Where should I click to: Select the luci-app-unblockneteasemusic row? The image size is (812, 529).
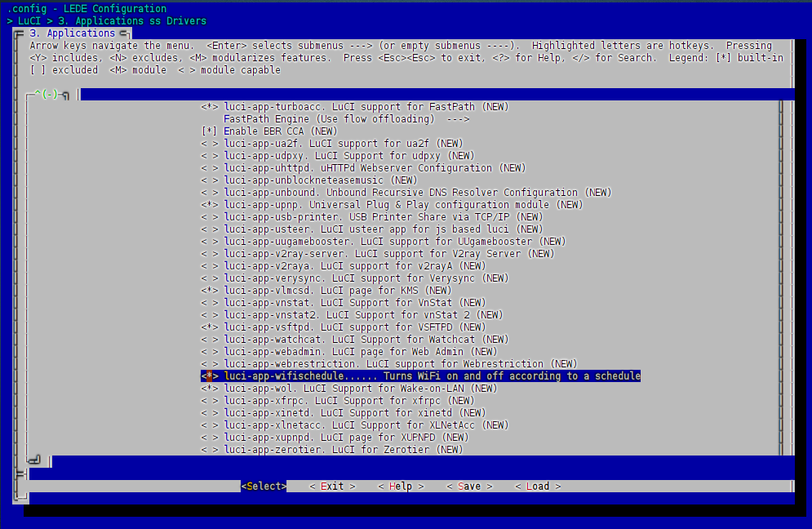pyautogui.click(x=309, y=180)
